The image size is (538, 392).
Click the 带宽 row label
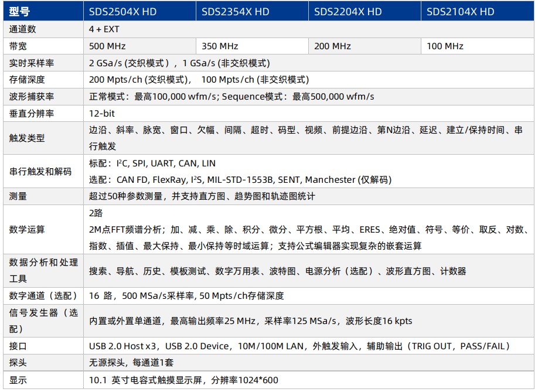[x=18, y=46]
